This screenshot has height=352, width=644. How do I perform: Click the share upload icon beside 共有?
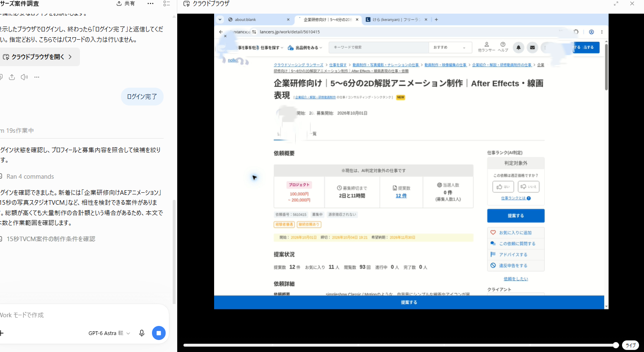click(x=119, y=3)
